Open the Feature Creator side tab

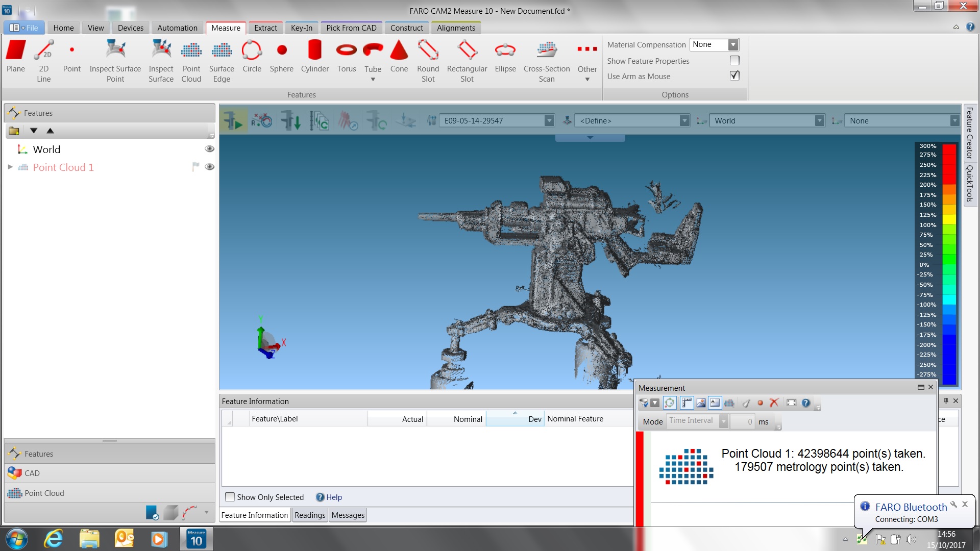969,133
